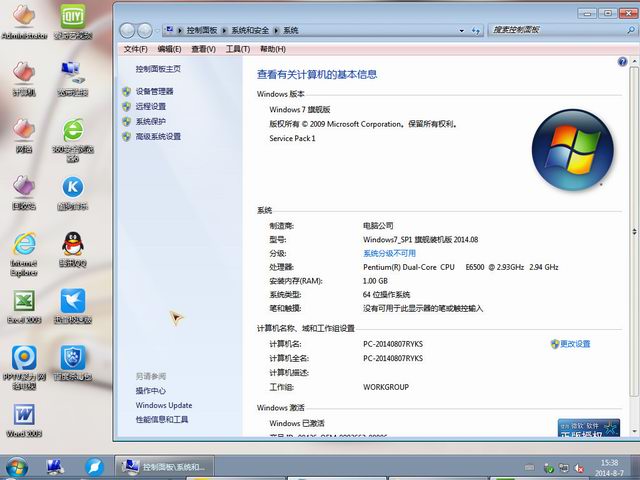Click the Windows 7 旗舰版 text

(300, 109)
